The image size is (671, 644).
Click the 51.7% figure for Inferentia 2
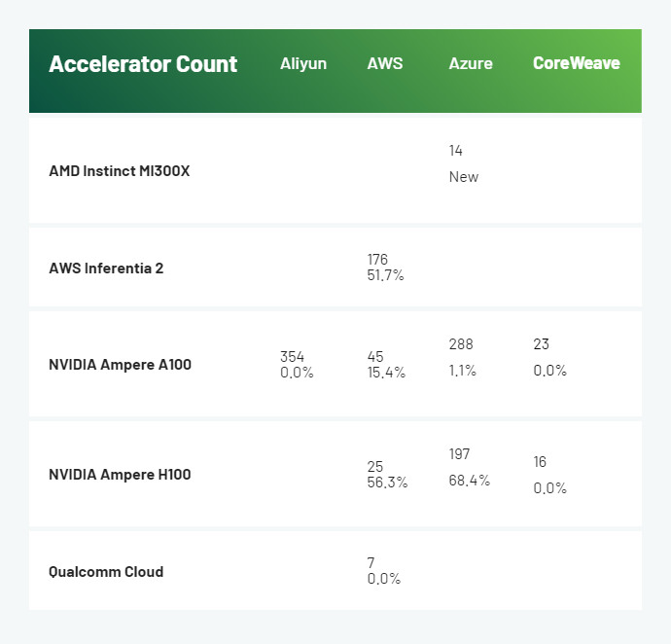385,275
